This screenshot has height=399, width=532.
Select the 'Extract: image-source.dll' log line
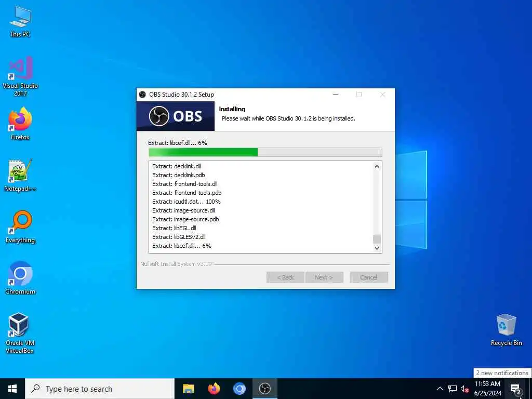coord(183,210)
